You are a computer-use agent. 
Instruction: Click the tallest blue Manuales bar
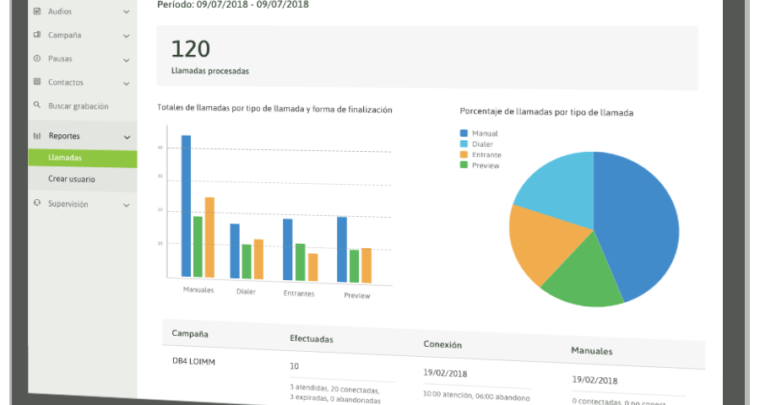[186, 205]
